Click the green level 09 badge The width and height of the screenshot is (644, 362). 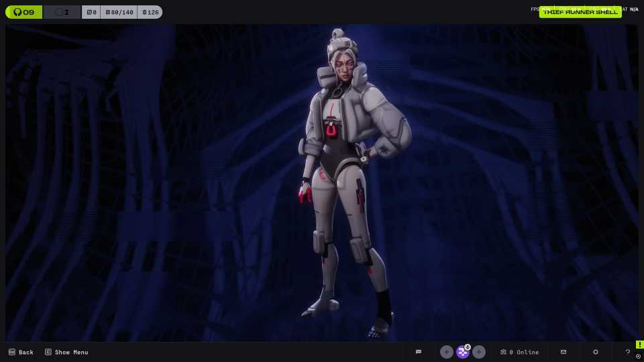coord(23,12)
